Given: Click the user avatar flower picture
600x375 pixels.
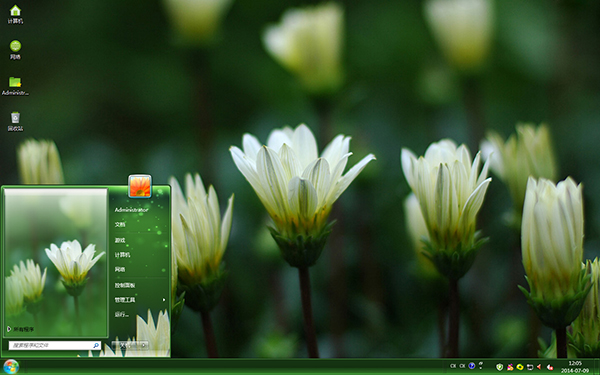Looking at the screenshot, I should (x=140, y=186).
